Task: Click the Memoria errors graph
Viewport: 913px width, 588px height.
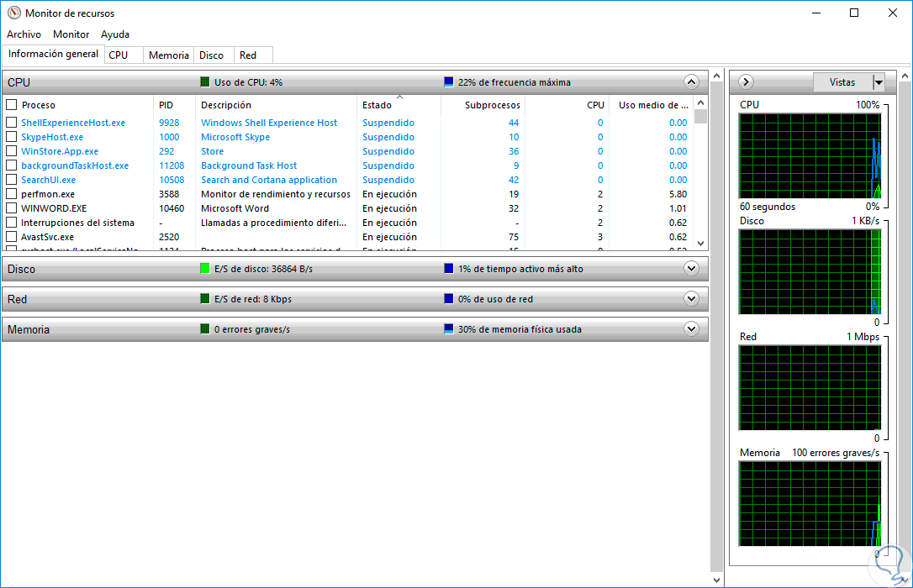Action: click(x=810, y=504)
